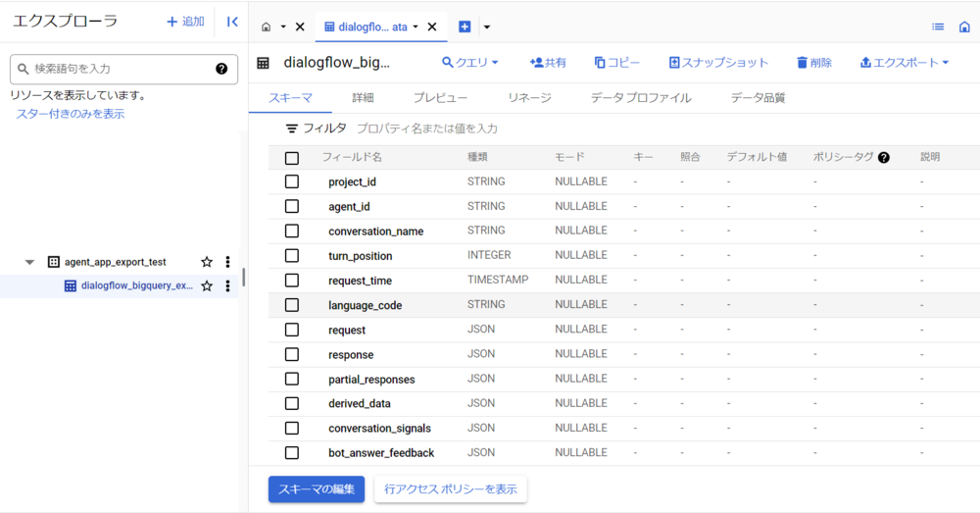
Task: Open the home tab icon
Action: click(x=267, y=26)
